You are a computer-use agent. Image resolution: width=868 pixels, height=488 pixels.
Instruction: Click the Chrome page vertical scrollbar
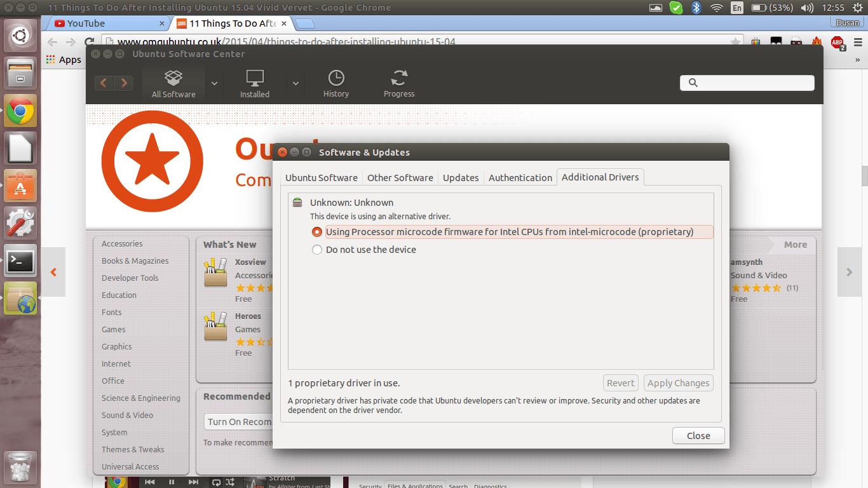[864, 176]
